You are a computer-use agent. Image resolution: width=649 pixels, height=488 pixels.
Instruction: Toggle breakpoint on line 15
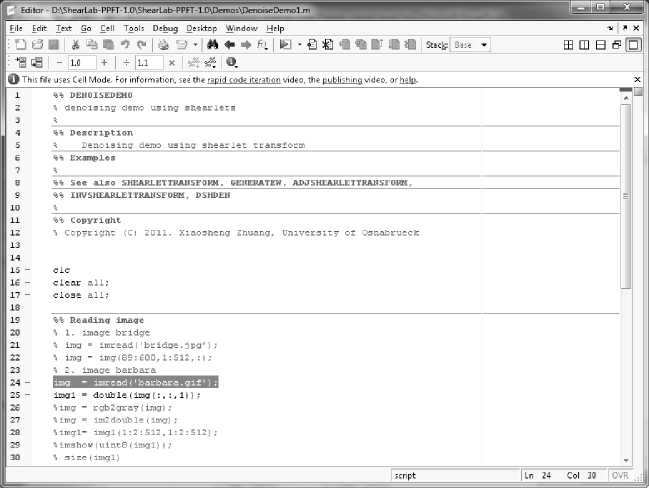coord(28,270)
